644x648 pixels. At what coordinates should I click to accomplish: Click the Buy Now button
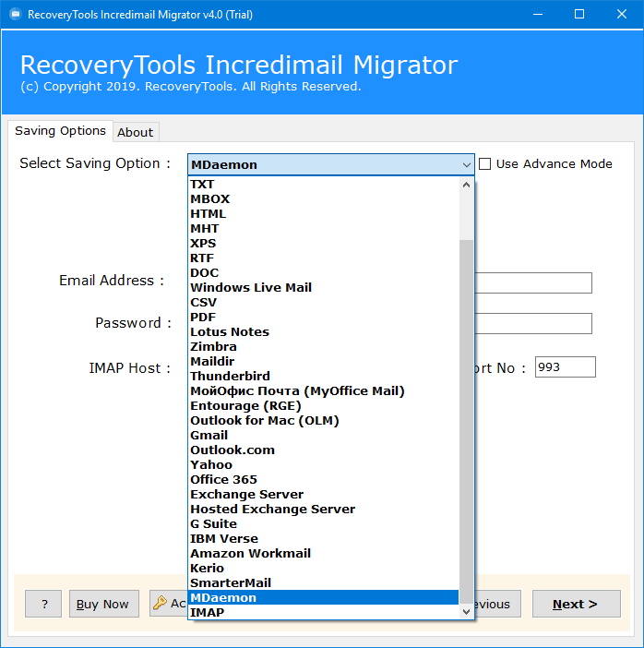103,604
